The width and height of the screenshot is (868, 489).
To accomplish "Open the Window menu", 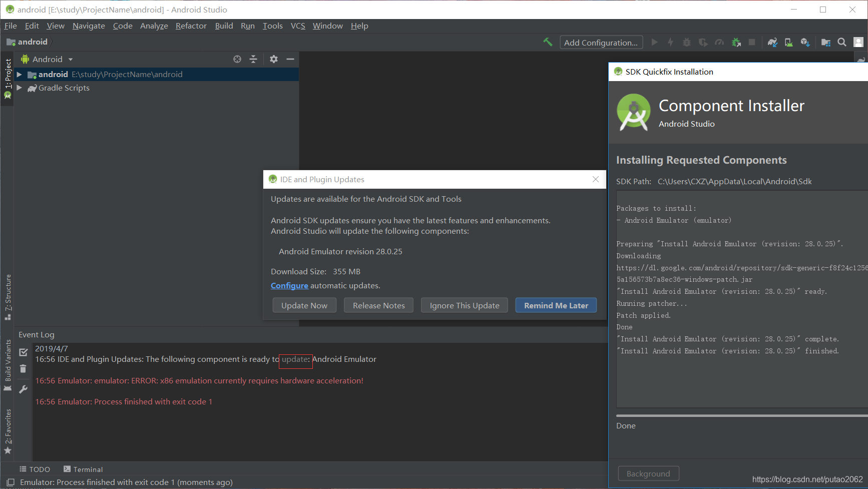I will [328, 26].
